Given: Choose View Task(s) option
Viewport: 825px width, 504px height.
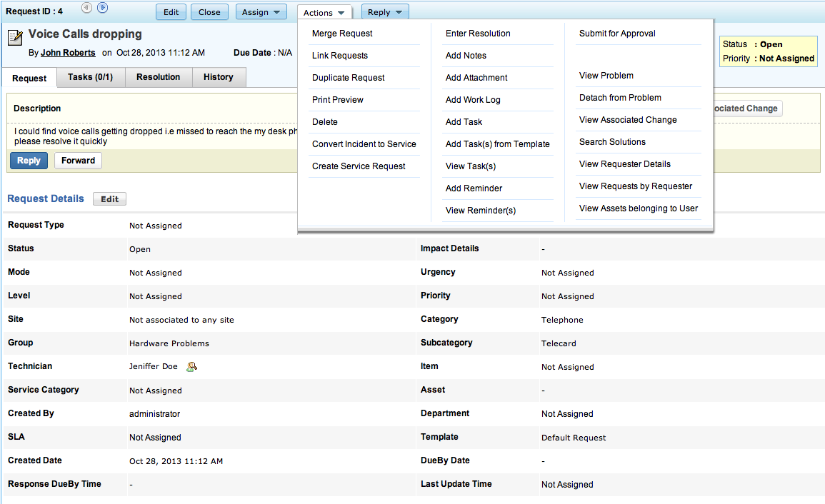Looking at the screenshot, I should (x=471, y=166).
